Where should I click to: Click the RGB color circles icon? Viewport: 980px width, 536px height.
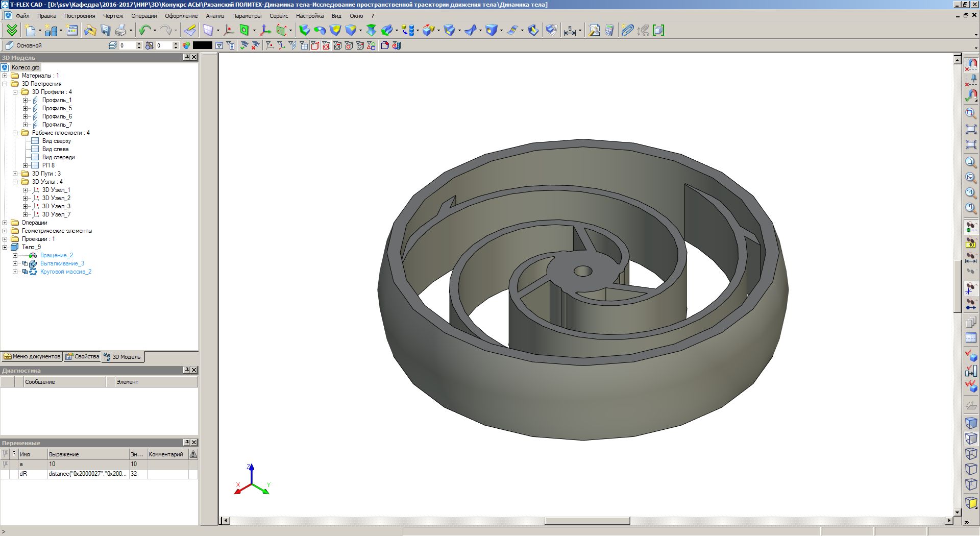186,45
